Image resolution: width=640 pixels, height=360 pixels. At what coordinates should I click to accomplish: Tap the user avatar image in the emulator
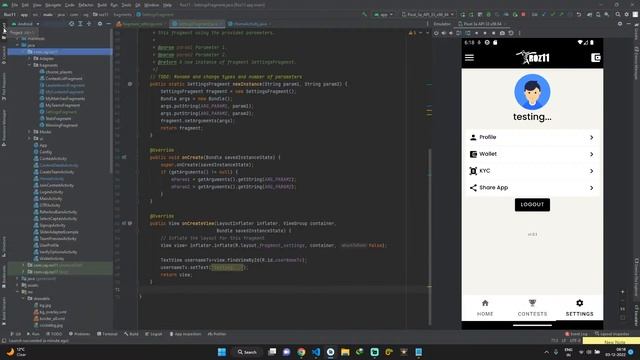tap(532, 92)
